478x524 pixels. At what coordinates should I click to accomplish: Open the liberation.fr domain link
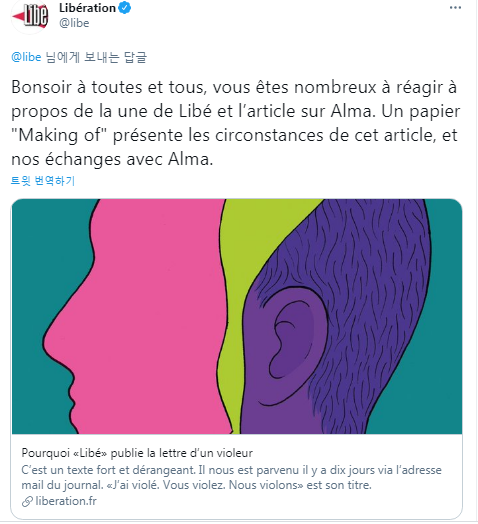click(x=66, y=501)
